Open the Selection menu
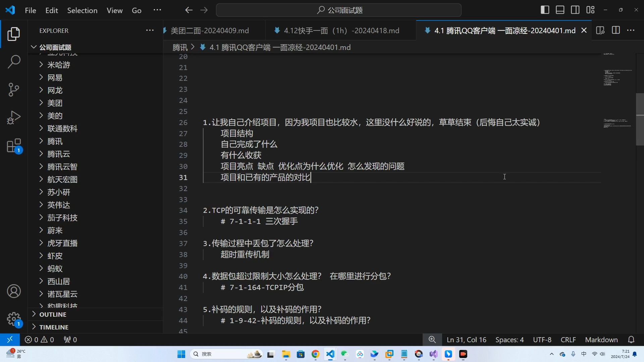Screen dimensions: 644x362 (82, 10)
